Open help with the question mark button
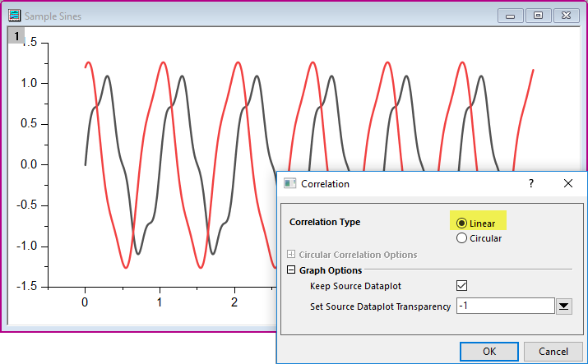 pyautogui.click(x=530, y=184)
